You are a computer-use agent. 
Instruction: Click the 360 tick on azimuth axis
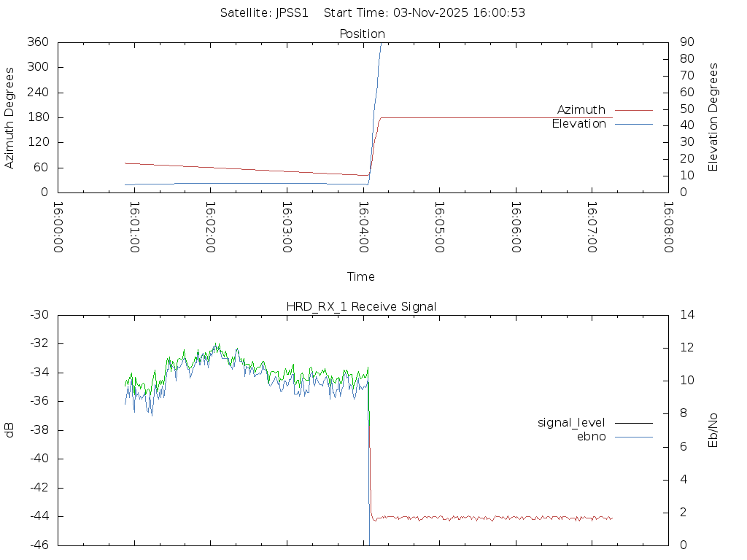coord(38,42)
